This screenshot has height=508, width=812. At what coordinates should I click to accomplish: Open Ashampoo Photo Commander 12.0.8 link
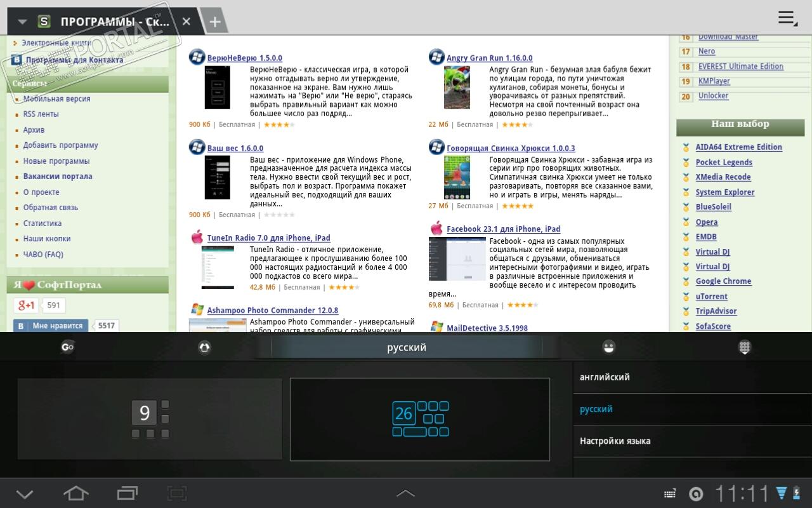pyautogui.click(x=273, y=311)
